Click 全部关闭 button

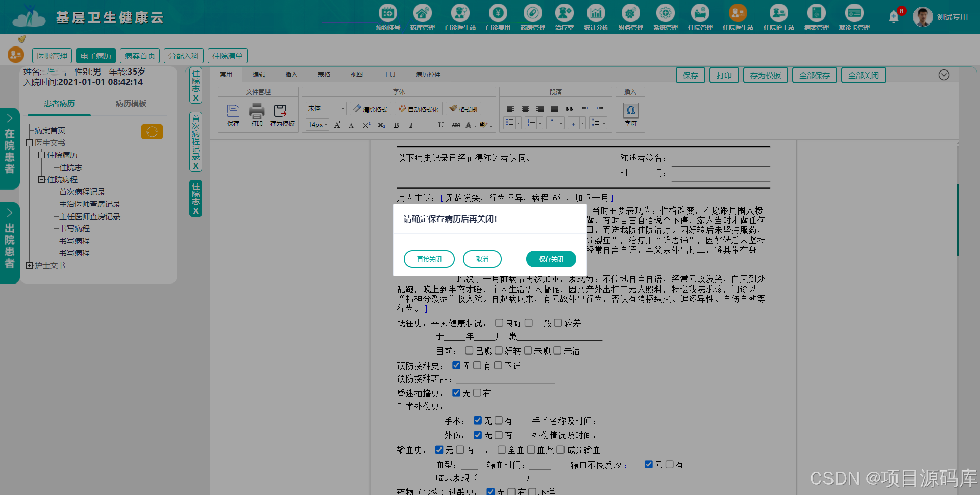[x=864, y=75]
